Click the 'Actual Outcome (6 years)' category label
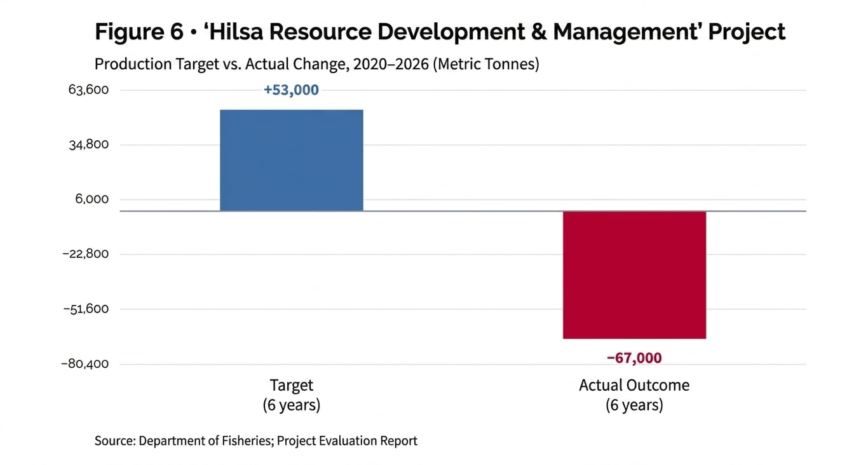Screen dimensions: 868x465 point(634,395)
